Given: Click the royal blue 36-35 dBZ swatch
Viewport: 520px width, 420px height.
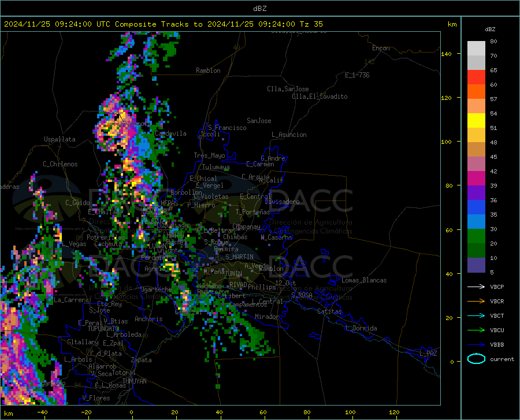Looking at the screenshot, I should click(476, 207).
